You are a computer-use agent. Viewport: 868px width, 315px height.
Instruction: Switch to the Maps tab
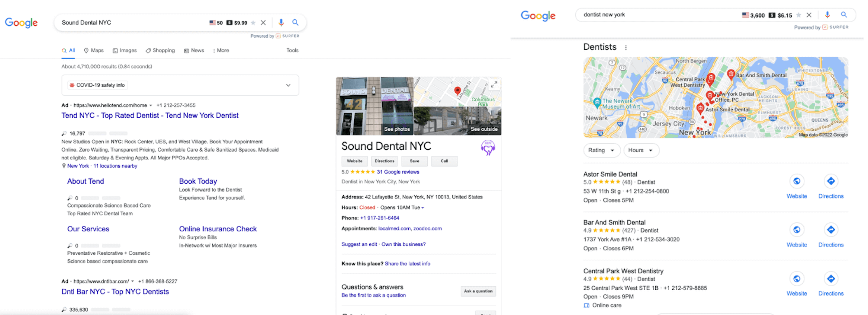pos(94,50)
